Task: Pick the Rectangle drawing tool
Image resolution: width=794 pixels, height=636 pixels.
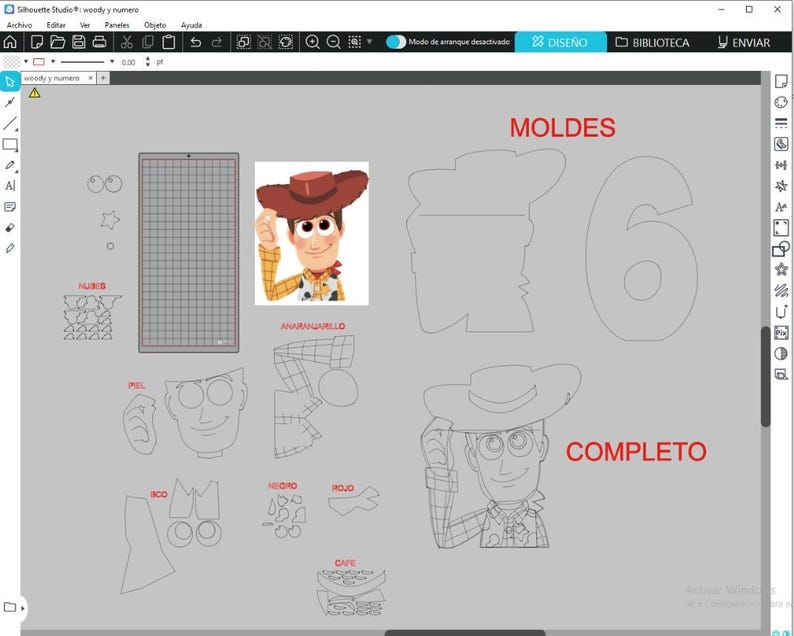Action: [x=10, y=145]
